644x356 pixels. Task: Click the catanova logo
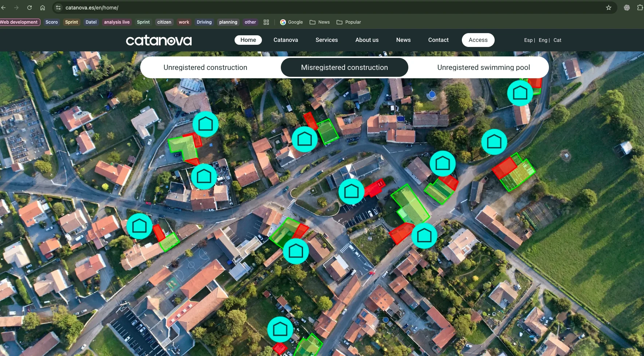tap(159, 40)
